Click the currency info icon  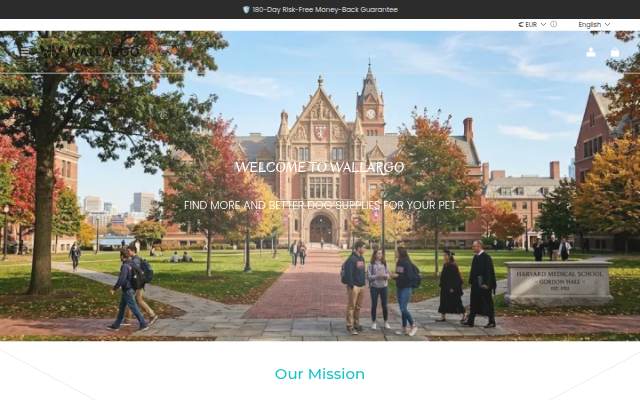553,24
